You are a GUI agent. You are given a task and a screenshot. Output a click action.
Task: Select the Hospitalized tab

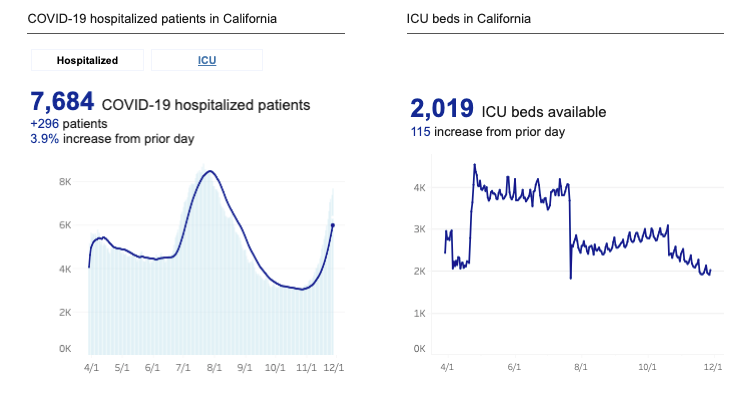click(87, 60)
